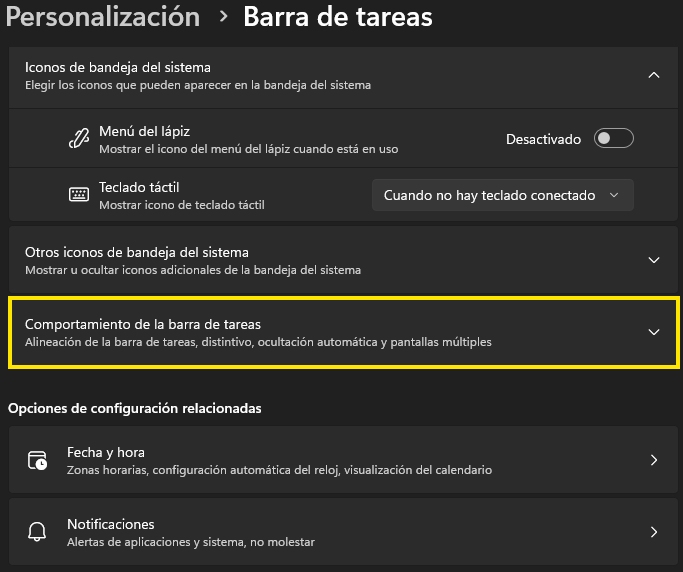This screenshot has height=572, width=683.
Task: Click the Desactivado label beside the toggle
Action: pyautogui.click(x=543, y=139)
